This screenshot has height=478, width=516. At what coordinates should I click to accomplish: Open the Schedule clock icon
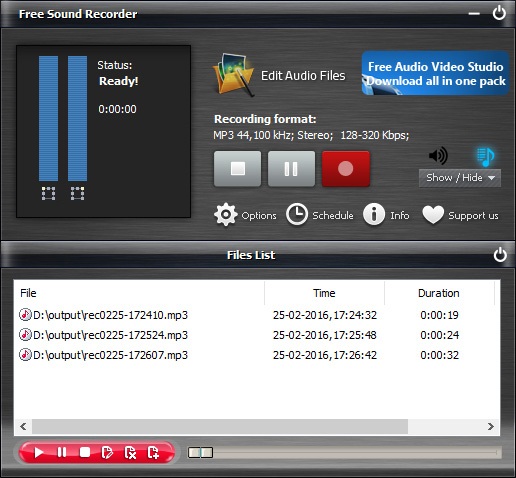tap(297, 214)
